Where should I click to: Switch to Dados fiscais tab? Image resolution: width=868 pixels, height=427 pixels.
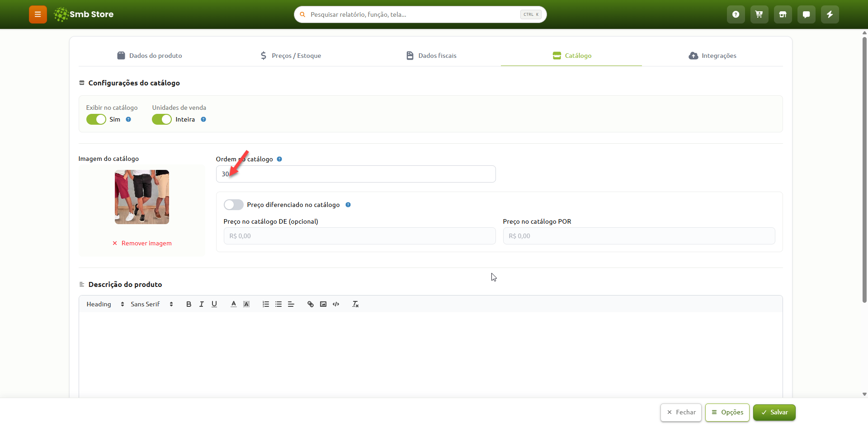pyautogui.click(x=431, y=56)
